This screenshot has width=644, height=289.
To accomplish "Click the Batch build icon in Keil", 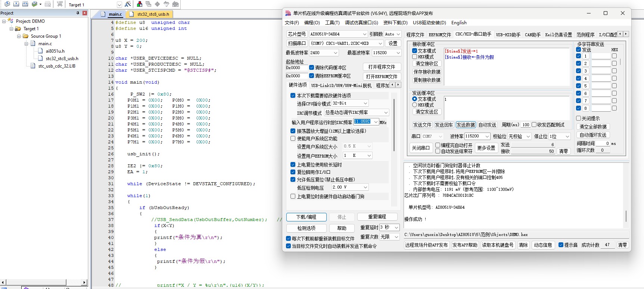I will point(35,4).
